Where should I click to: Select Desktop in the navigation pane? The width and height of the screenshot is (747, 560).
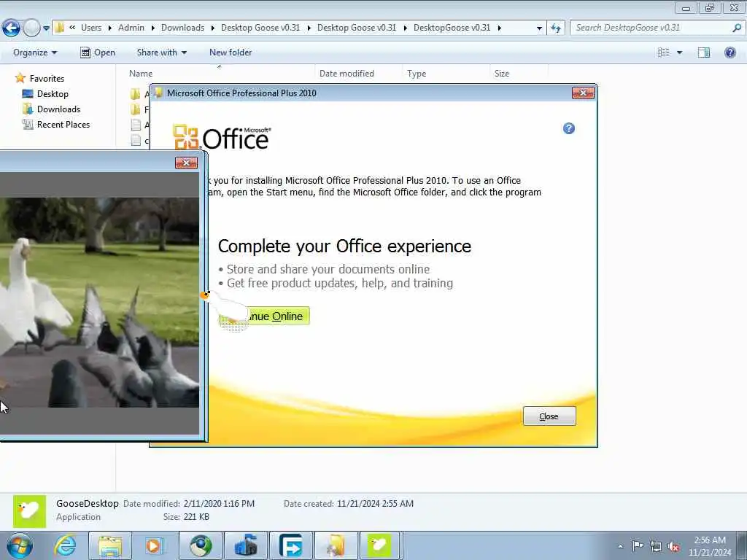pos(45,94)
